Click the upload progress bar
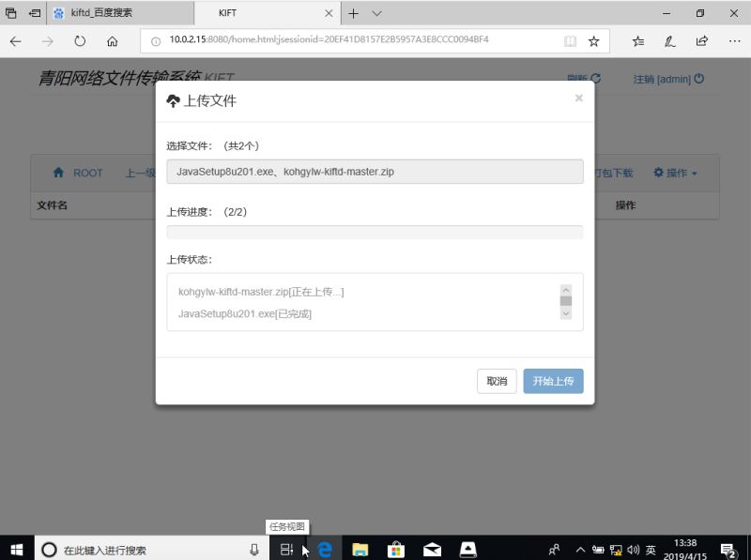Viewport: 751px width, 560px height. 374,232
